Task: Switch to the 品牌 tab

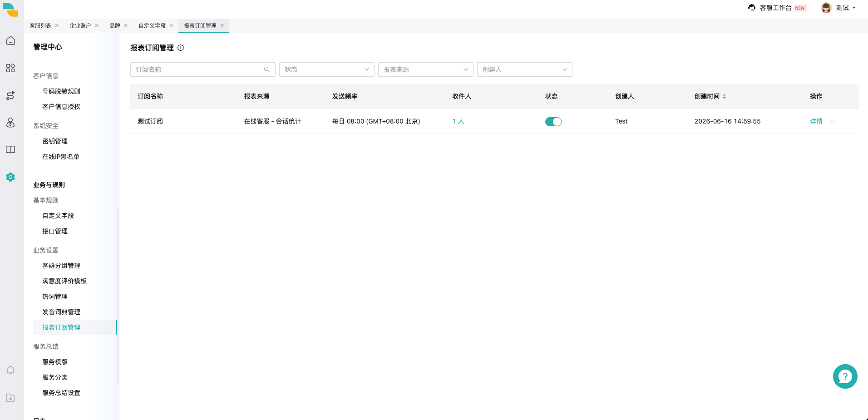Action: (x=115, y=26)
